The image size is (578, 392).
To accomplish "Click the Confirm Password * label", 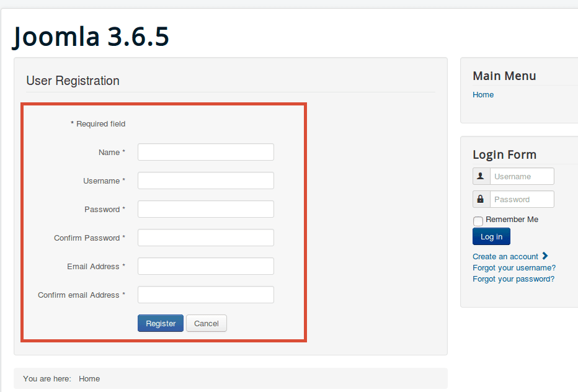I will [x=89, y=238].
